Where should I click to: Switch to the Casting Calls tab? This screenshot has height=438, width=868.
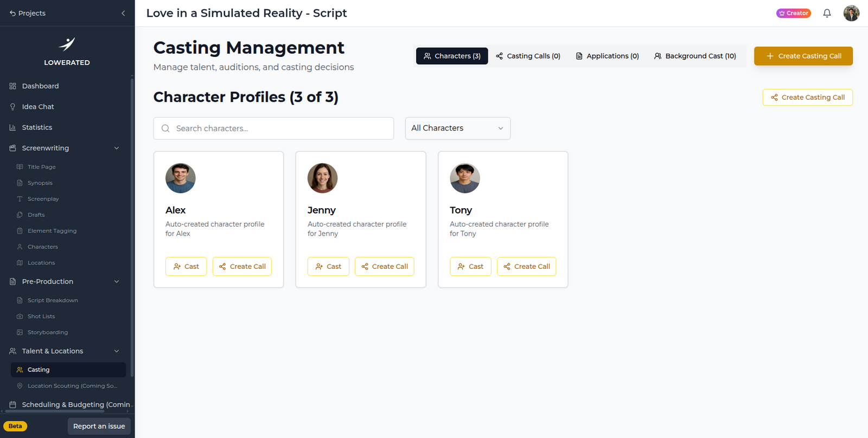point(528,56)
